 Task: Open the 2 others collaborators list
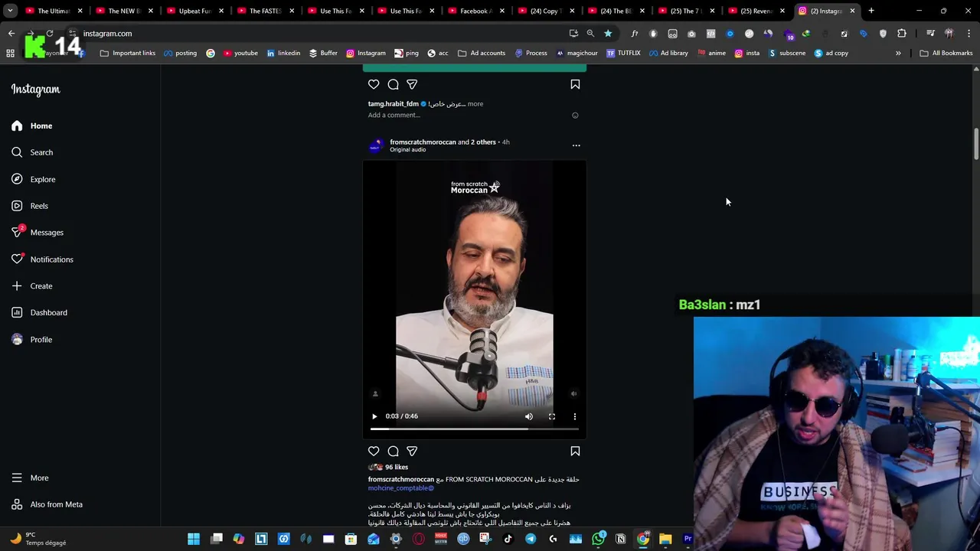click(x=483, y=142)
